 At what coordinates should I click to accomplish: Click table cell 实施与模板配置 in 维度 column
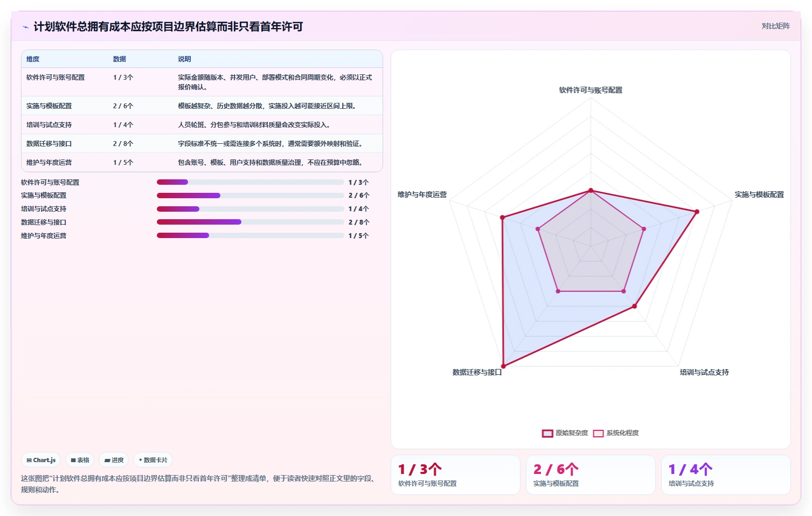pos(49,106)
